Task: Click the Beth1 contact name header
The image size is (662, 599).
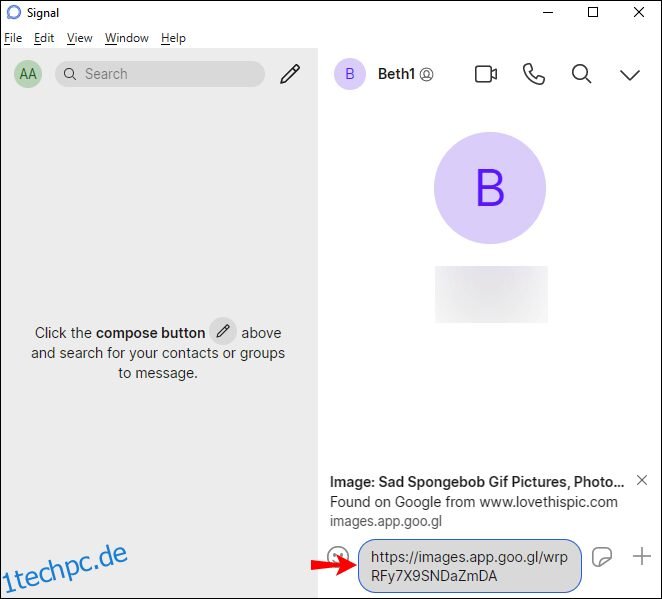Action: click(396, 74)
